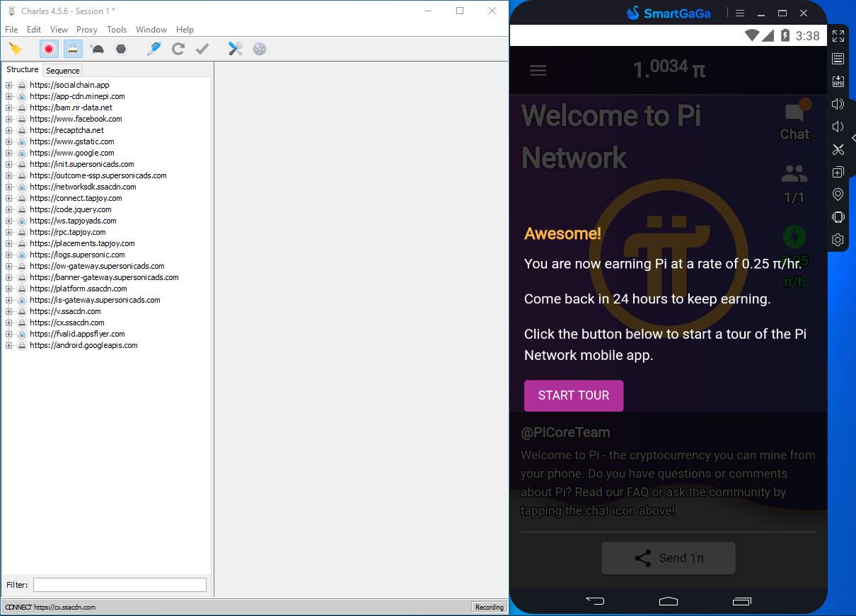Image resolution: width=856 pixels, height=616 pixels.
Task: Expand the https://www.google.com node
Action: [9, 153]
